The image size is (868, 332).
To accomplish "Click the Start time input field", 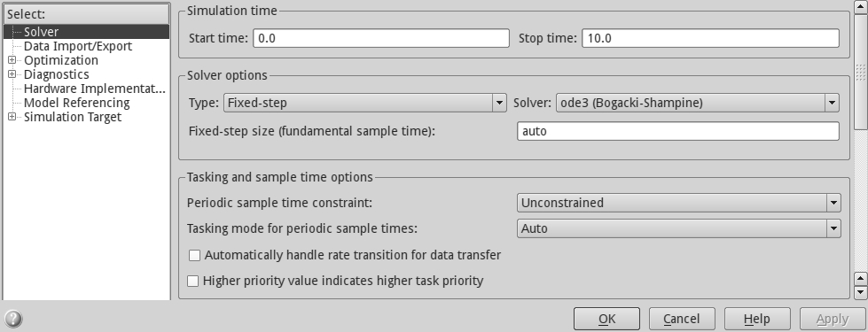I will (x=381, y=38).
